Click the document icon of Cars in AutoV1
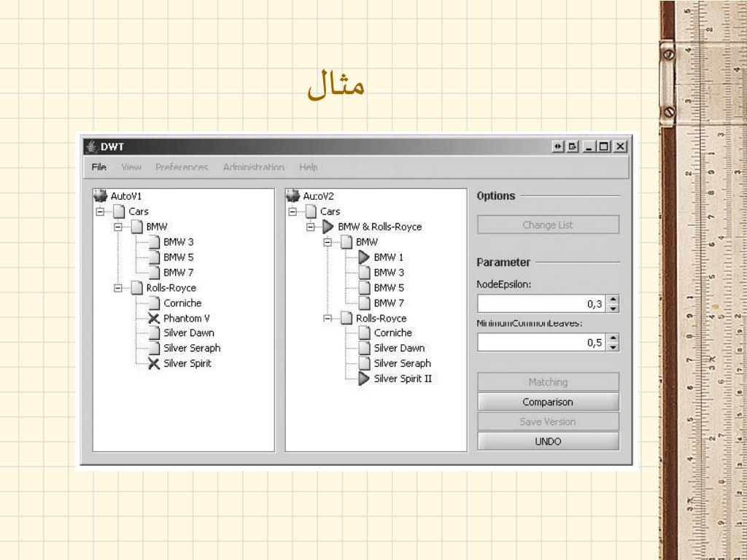Viewport: 747px width, 560px height. coord(119,211)
